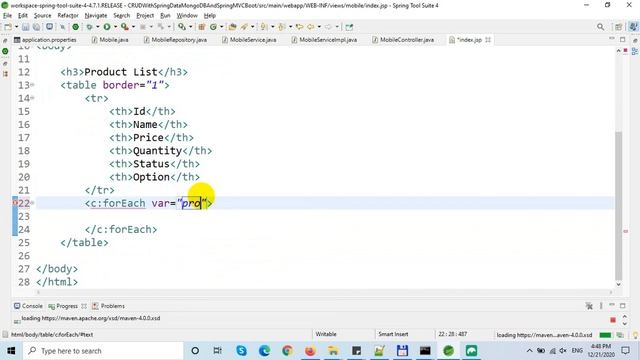The image size is (640, 360).
Task: Collapse the table fold at line 13
Action: coord(32,85)
